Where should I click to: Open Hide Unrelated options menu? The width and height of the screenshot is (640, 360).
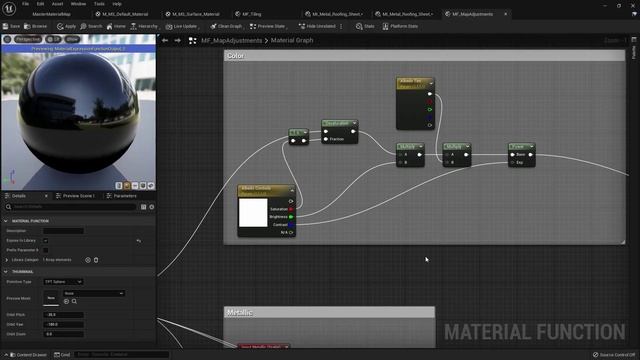341,26
